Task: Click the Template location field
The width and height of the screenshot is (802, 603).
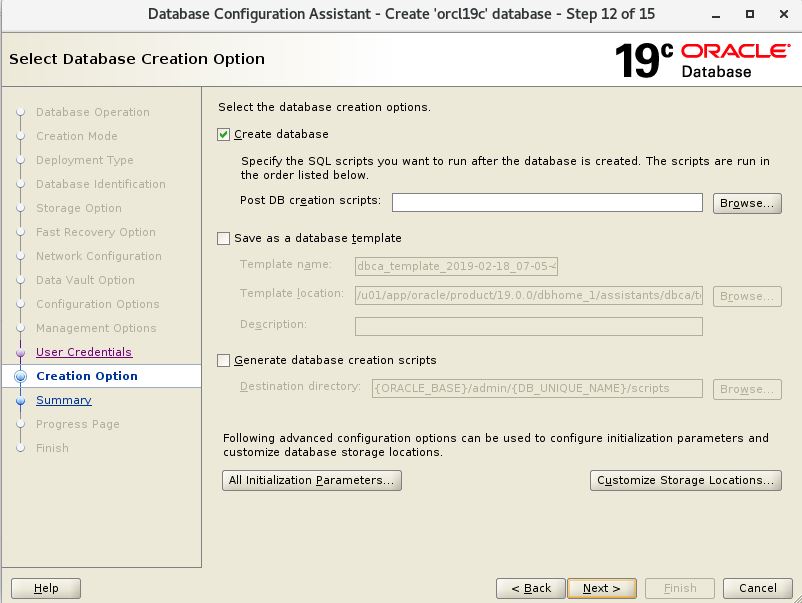Action: [x=528, y=295]
